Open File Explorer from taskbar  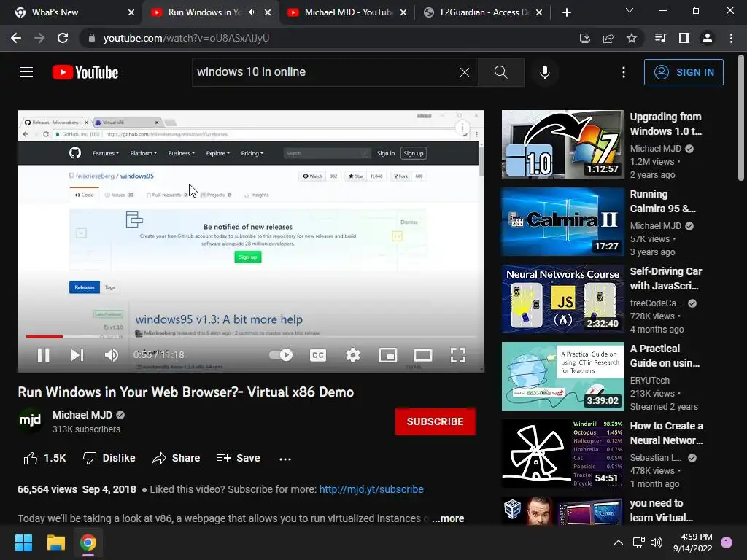[55, 542]
